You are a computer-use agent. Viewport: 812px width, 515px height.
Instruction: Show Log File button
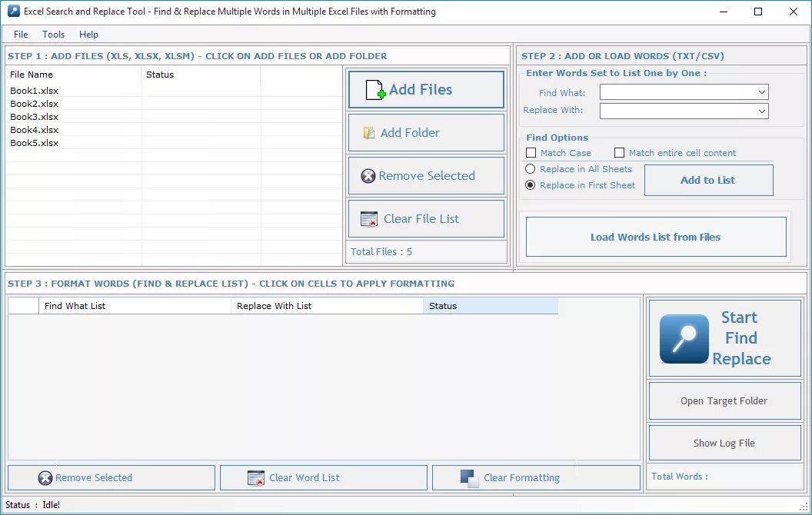(724, 443)
